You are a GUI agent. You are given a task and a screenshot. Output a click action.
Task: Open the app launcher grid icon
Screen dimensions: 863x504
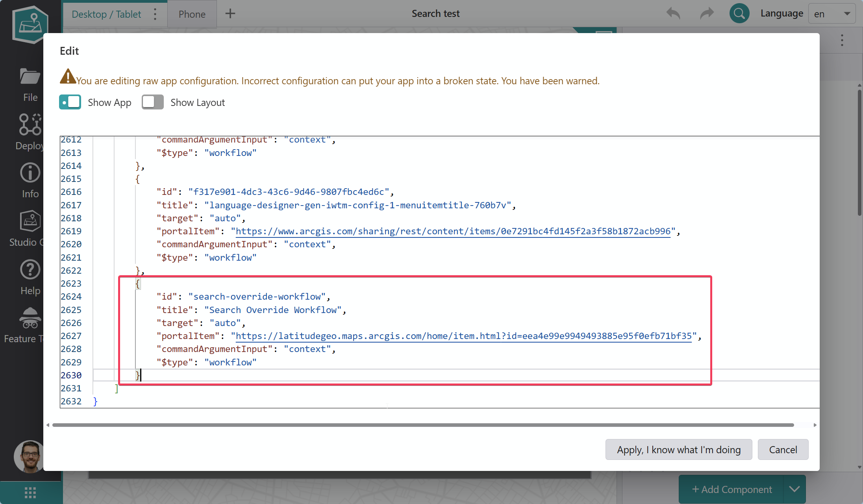click(30, 493)
